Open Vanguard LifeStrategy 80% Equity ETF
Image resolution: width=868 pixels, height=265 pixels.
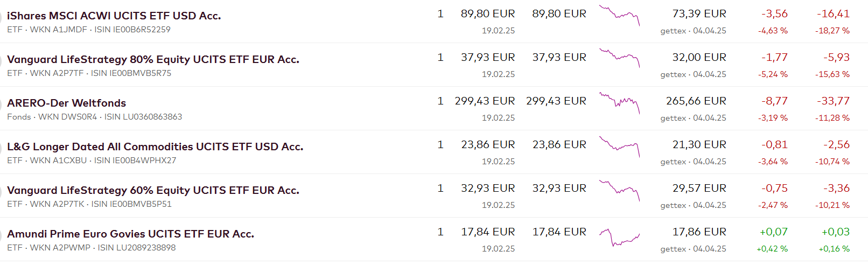point(153,59)
